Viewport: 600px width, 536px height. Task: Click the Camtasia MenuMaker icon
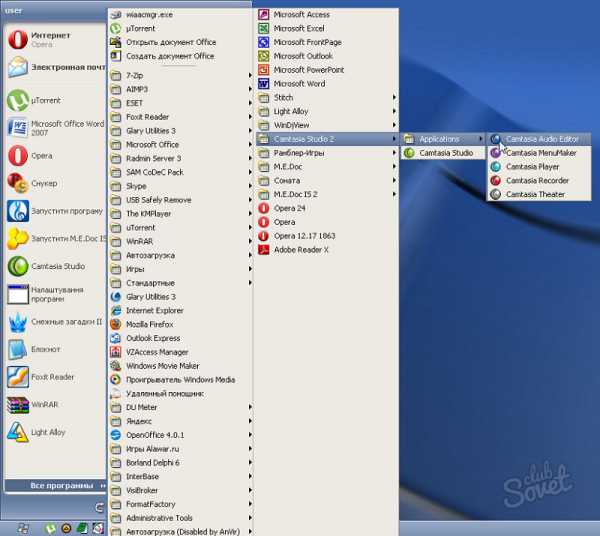pos(496,153)
